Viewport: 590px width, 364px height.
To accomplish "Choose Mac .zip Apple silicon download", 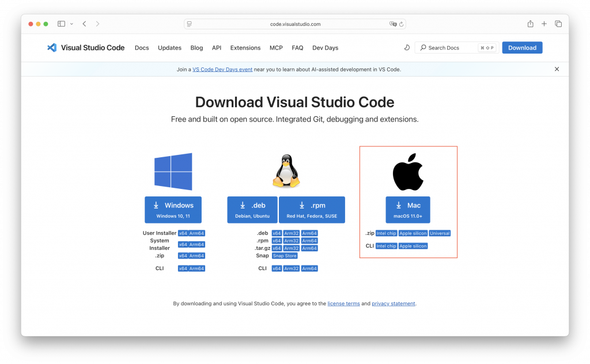I will pos(413,233).
